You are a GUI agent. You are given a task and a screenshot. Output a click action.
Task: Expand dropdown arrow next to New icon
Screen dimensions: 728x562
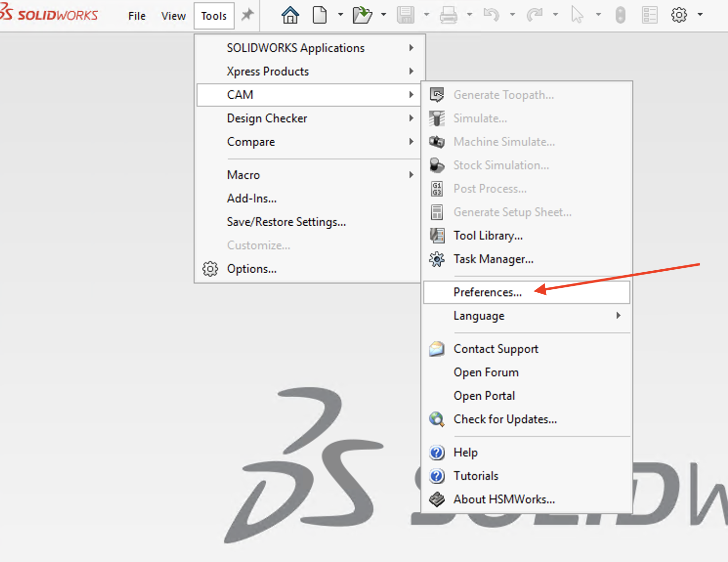341,15
